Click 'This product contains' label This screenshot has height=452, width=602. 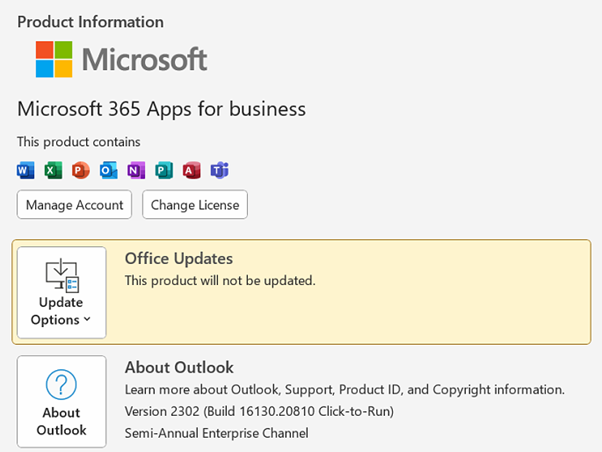pos(79,142)
